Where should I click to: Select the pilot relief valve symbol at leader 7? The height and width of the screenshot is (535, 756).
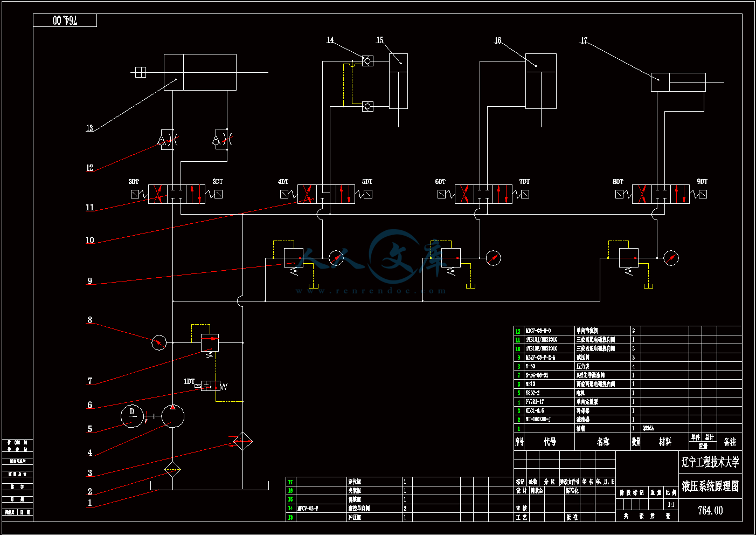(x=210, y=342)
